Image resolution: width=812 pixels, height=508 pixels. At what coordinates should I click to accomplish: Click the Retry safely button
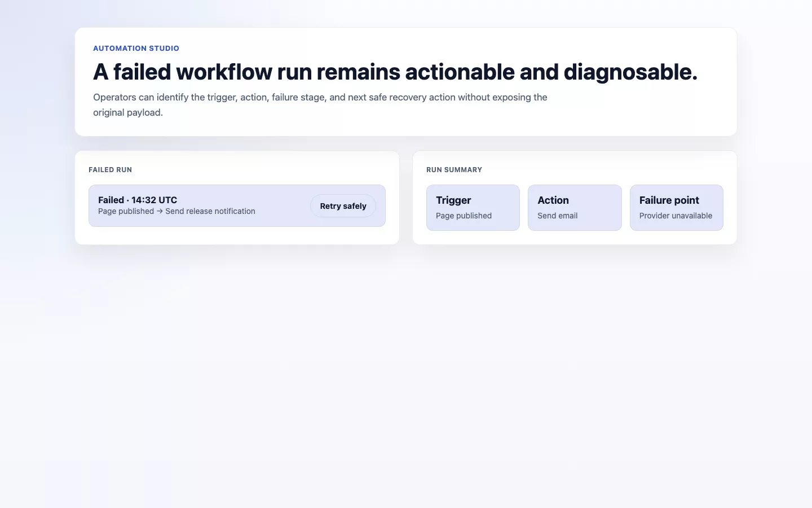(343, 206)
